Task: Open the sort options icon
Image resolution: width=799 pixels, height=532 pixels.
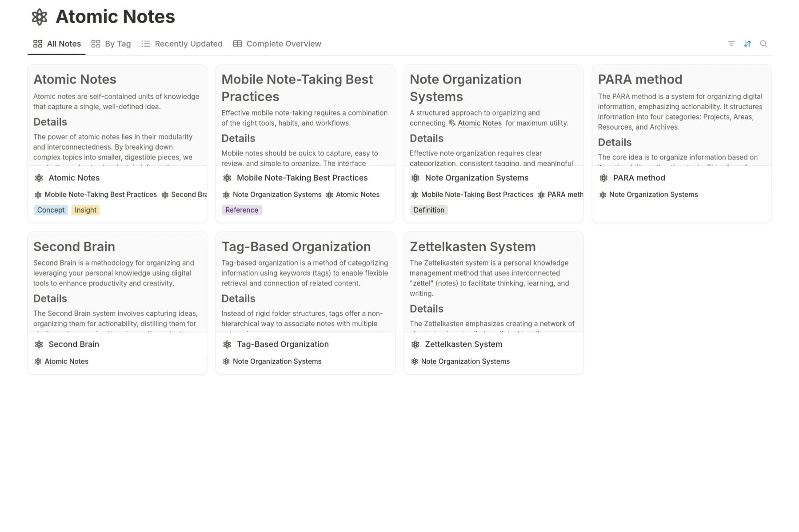Action: 747,44
